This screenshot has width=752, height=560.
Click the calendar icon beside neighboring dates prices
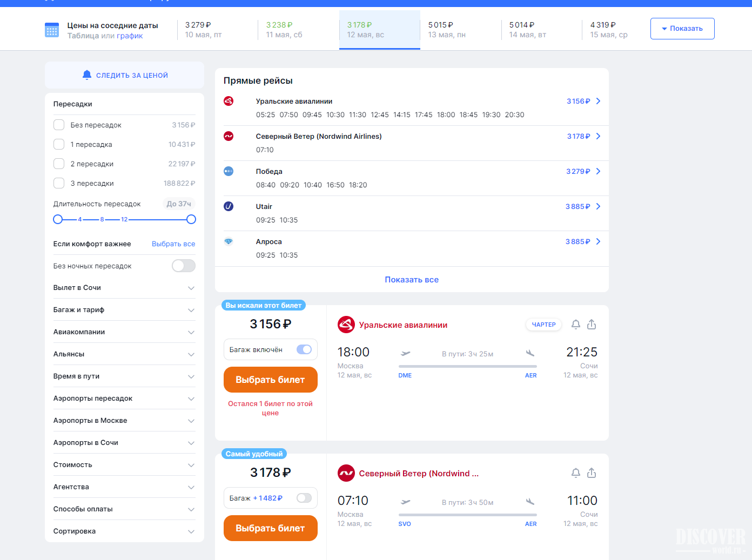click(52, 30)
